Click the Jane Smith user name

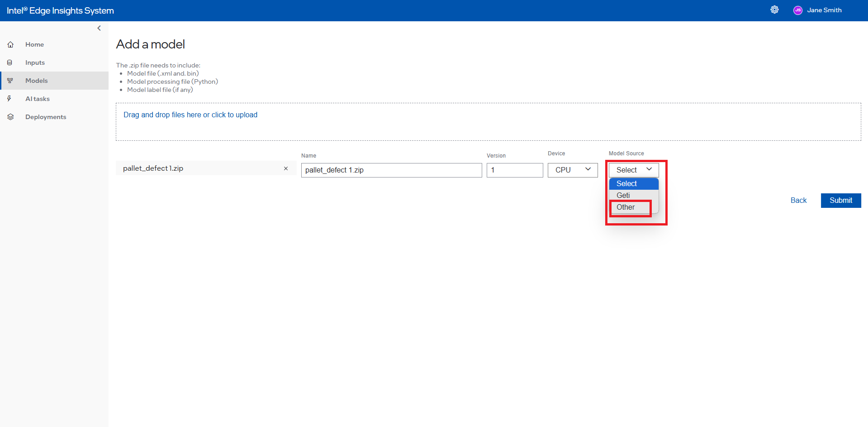tap(824, 10)
